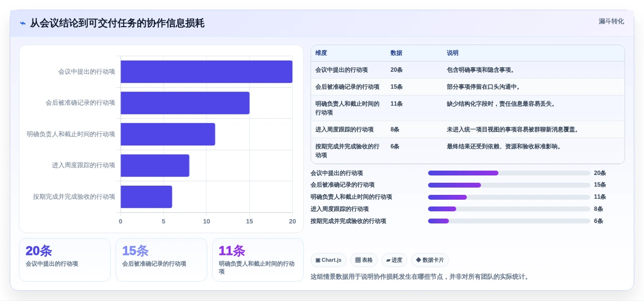Click description 包含明确事项和隐含事项。
The image size is (644, 301).
coord(481,70)
